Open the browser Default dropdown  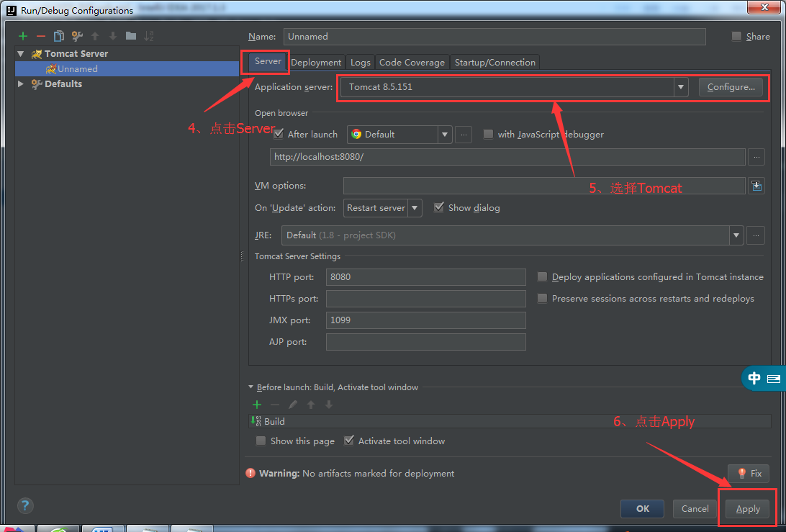(445, 135)
